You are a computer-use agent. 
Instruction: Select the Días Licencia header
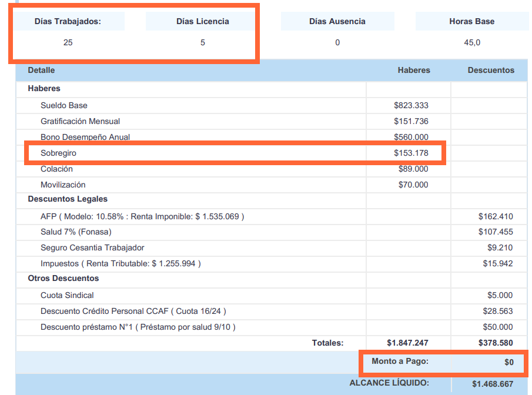pos(202,21)
